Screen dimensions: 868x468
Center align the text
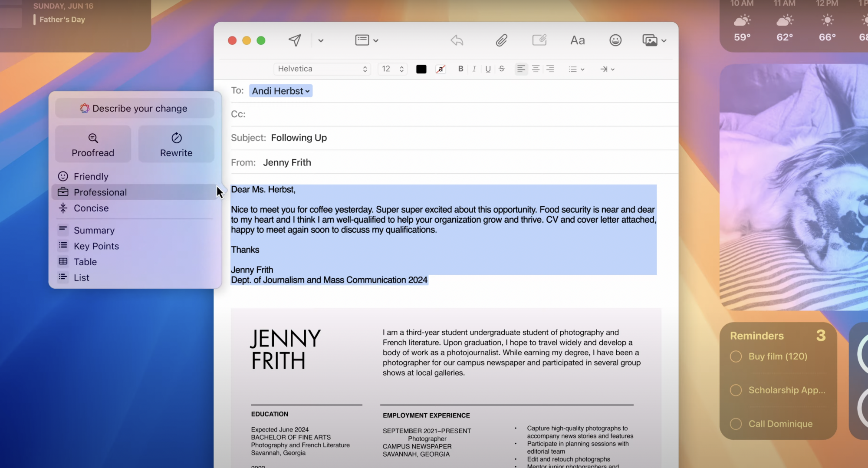536,69
